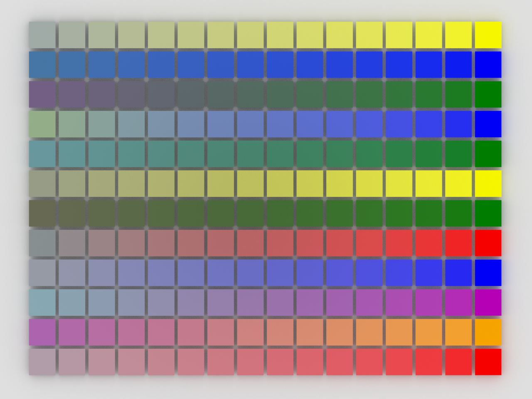
Task: Select the pure blue swatch ending the lavender-gray-to-blue row
Action: click(x=488, y=273)
